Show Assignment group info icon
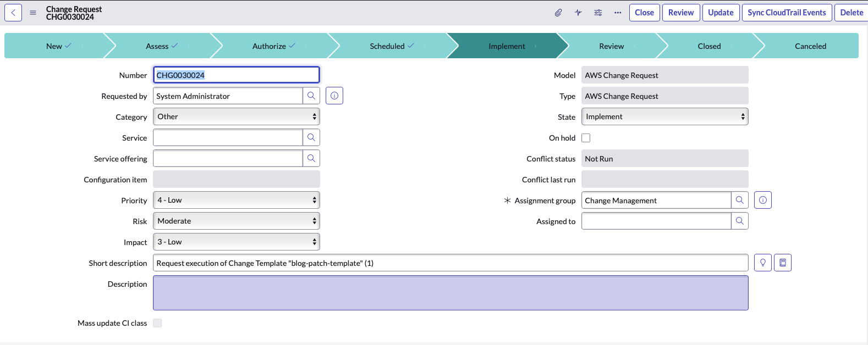Image resolution: width=868 pixels, height=345 pixels. pos(763,200)
